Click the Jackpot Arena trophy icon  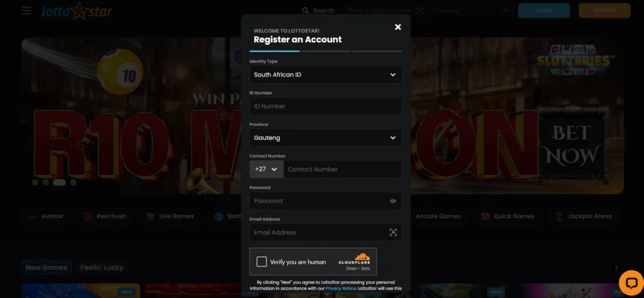point(559,216)
